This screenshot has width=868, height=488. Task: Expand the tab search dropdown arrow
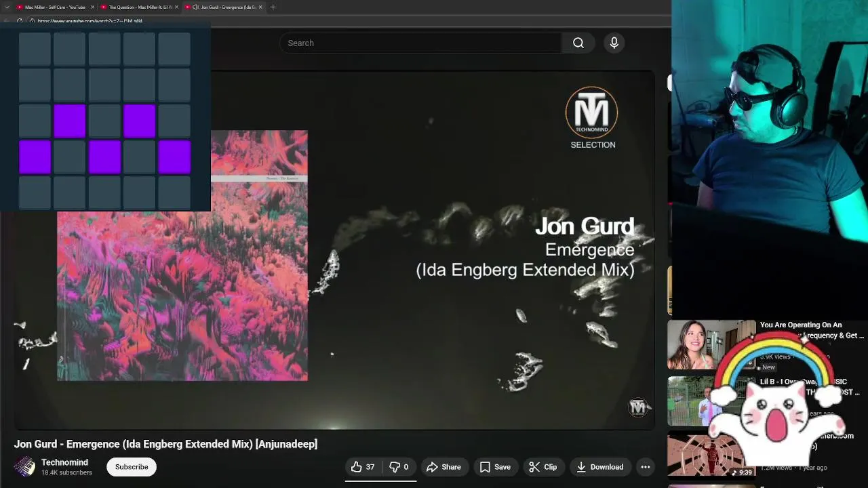(7, 7)
